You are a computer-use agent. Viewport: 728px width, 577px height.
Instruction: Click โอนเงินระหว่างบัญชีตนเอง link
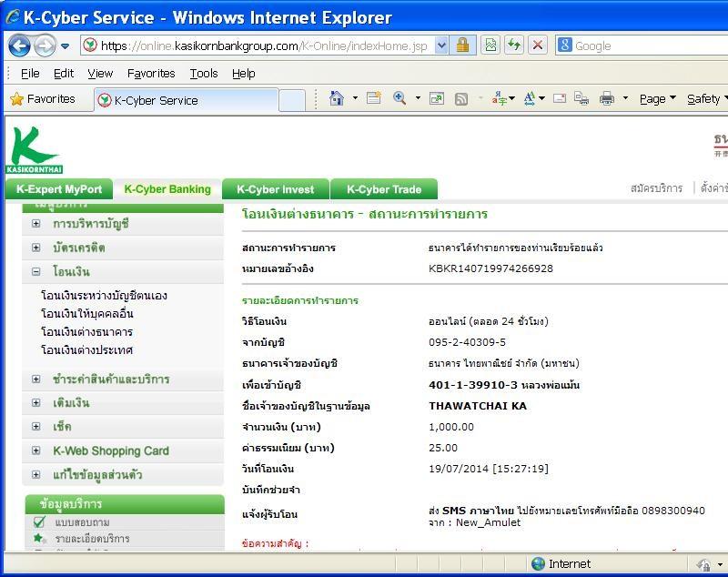(x=104, y=296)
